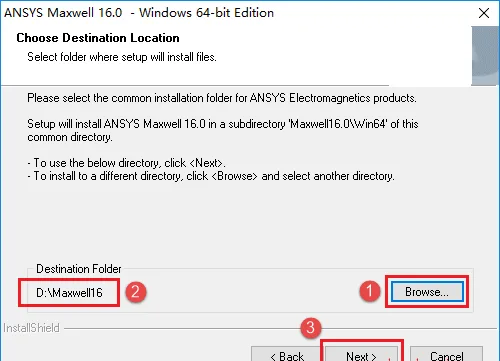Select the D:\Maxwell16 destination path
Image resolution: width=500 pixels, height=361 pixels.
click(x=69, y=293)
